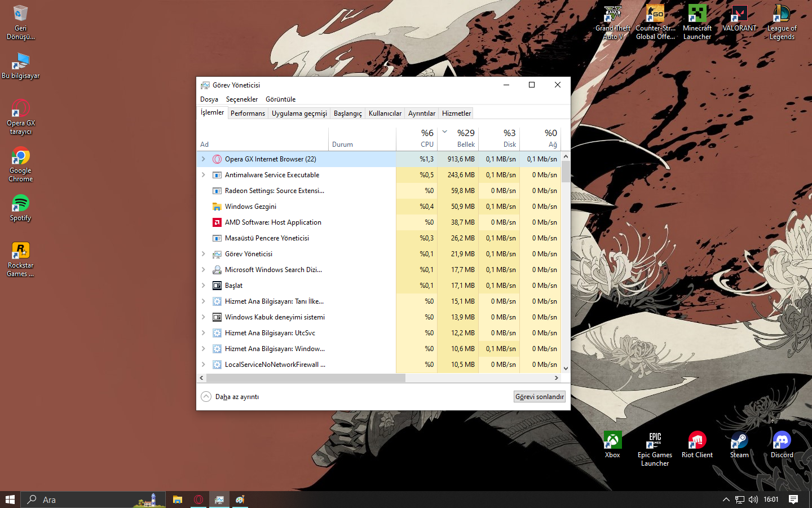Expand Antimalware Service Executable process
The image size is (812, 508).
204,175
